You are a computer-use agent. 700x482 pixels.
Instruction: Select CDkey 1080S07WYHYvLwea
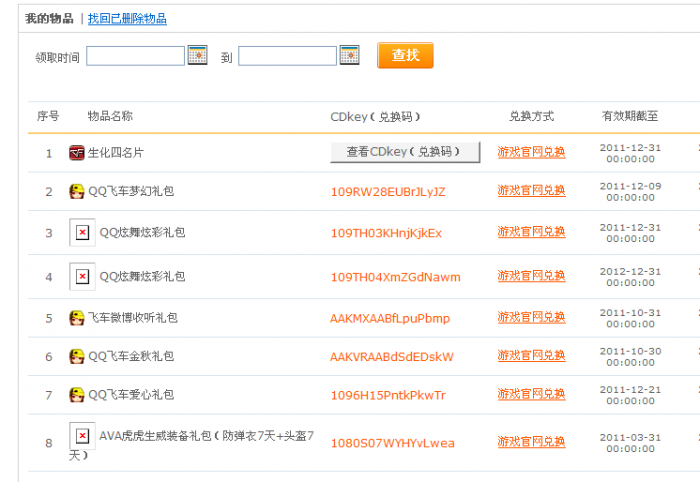coord(392,443)
